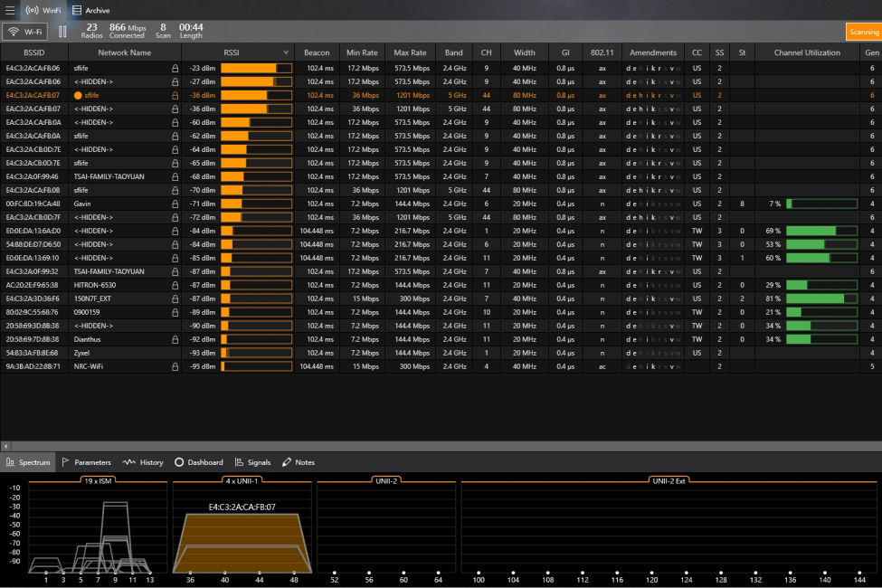
Task: Click the horizontal scrollbar left arrow
Action: click(x=5, y=446)
